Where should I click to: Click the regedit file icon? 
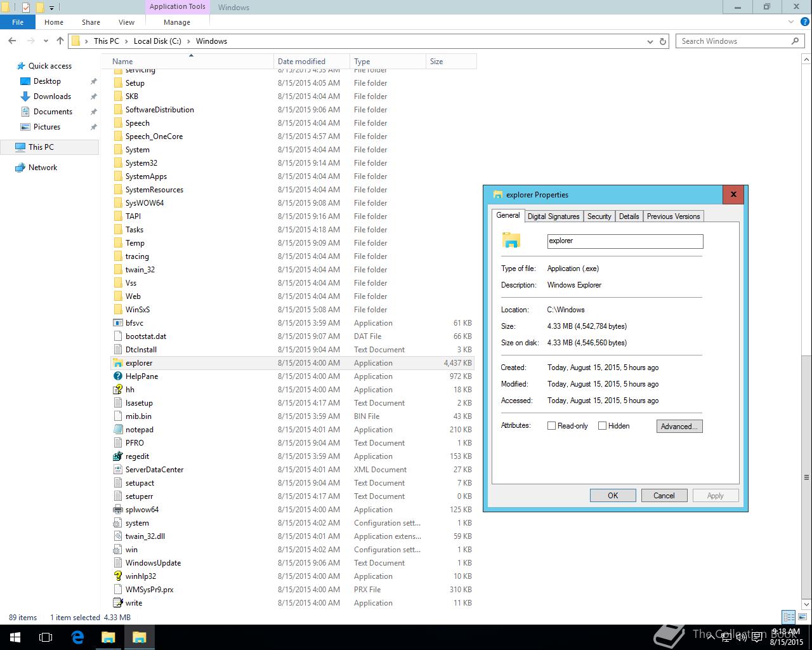pos(117,456)
